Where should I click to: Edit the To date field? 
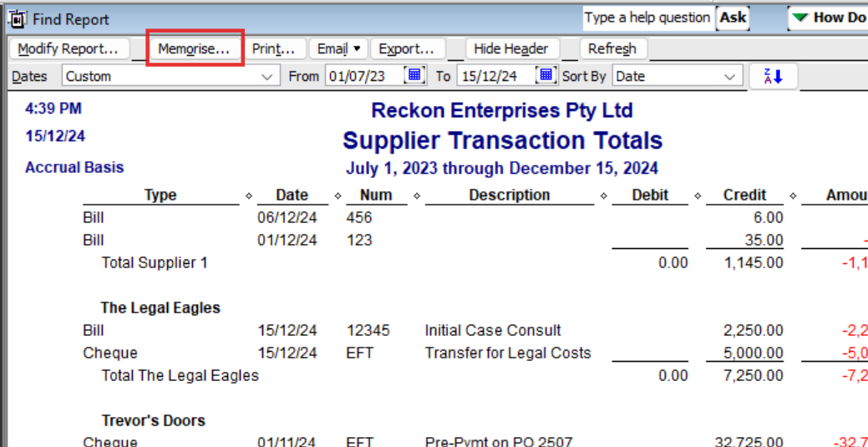tap(495, 76)
